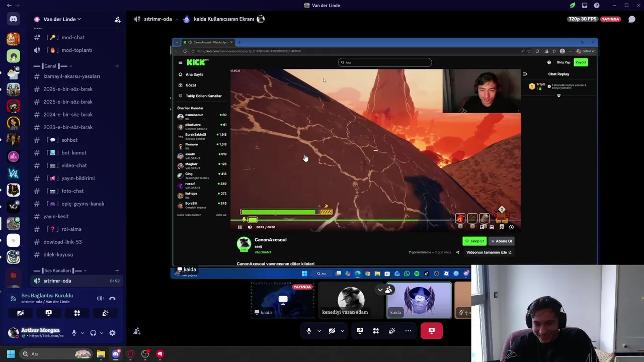Toggle the members list above participant tiles

pyautogui.click(x=384, y=290)
